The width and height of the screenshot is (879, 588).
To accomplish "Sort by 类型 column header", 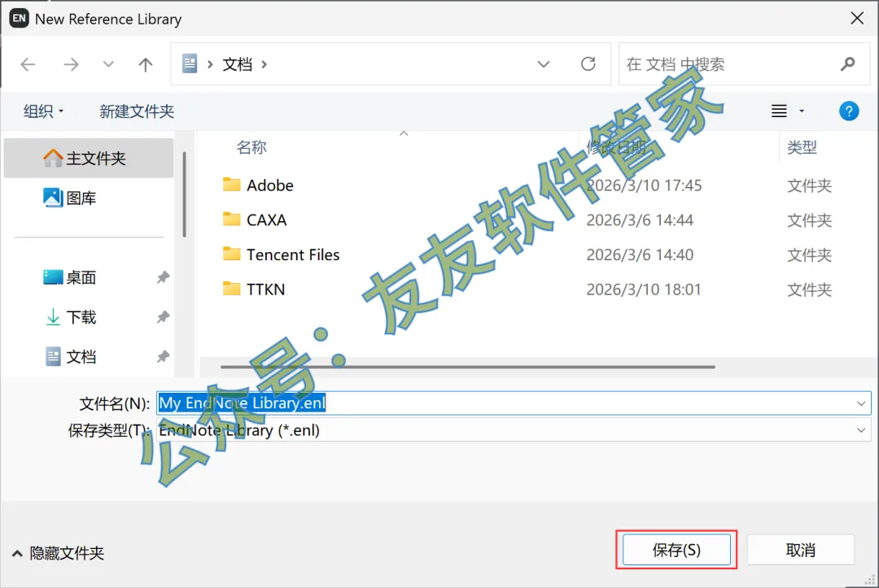I will click(802, 147).
